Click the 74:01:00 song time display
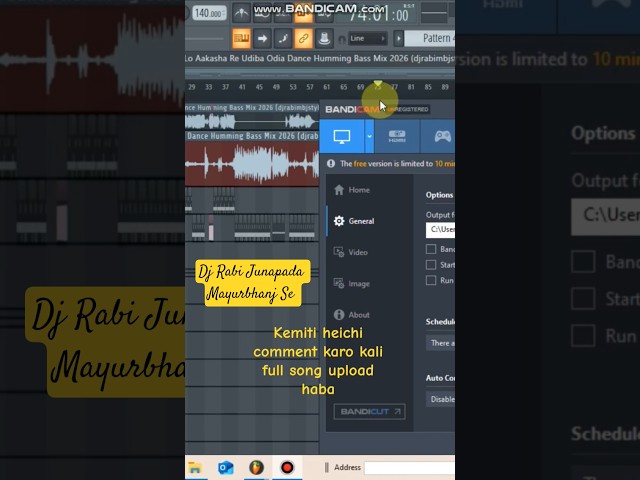This screenshot has height=480, width=640. tap(378, 16)
